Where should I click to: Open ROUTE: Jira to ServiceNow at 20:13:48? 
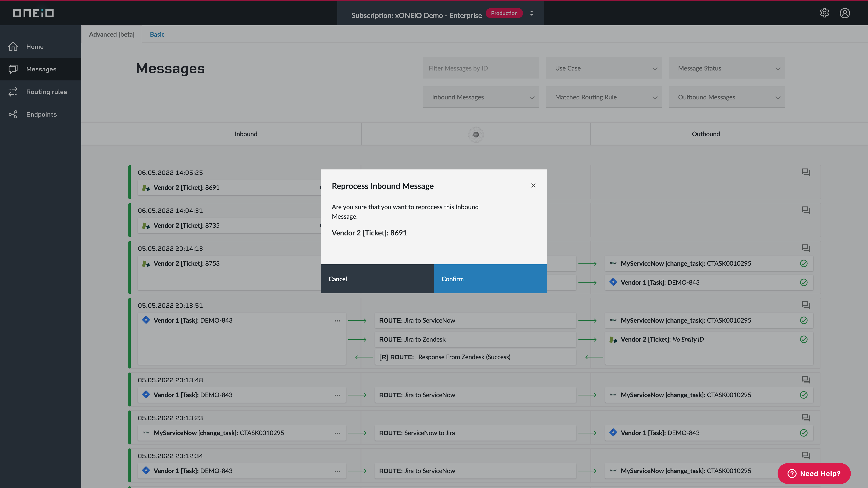point(475,395)
